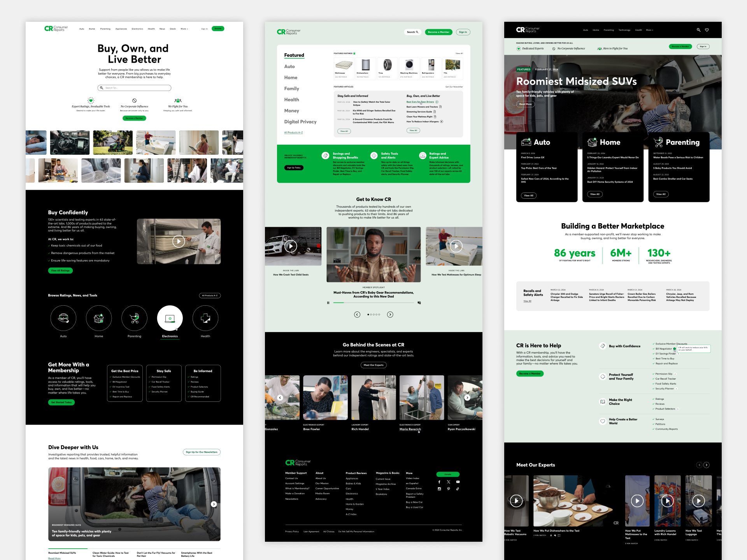
Task: Click the search magnifier icon in the dark header
Action: point(699,30)
